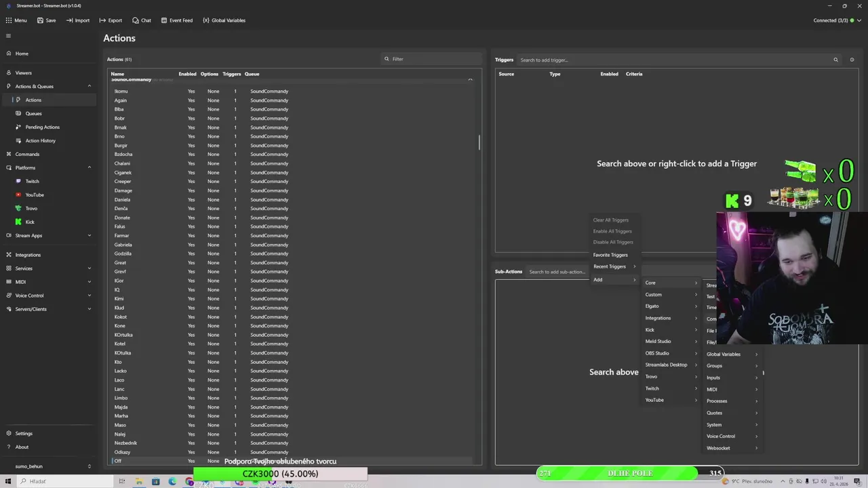Open the Connected (3/3) status dropdown
Image resolution: width=868 pixels, height=488 pixels.
837,20
